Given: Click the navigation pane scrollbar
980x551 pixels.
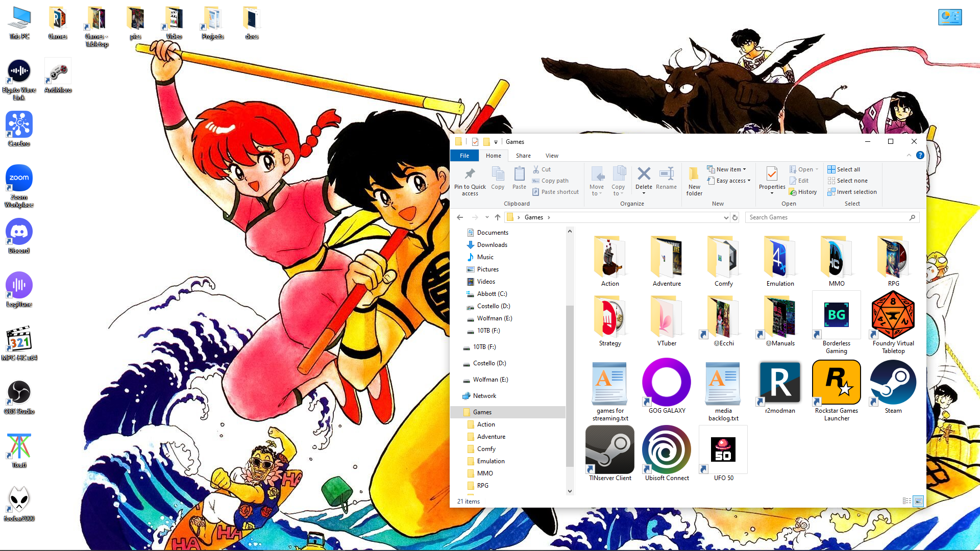Looking at the screenshot, I should click(x=570, y=386).
